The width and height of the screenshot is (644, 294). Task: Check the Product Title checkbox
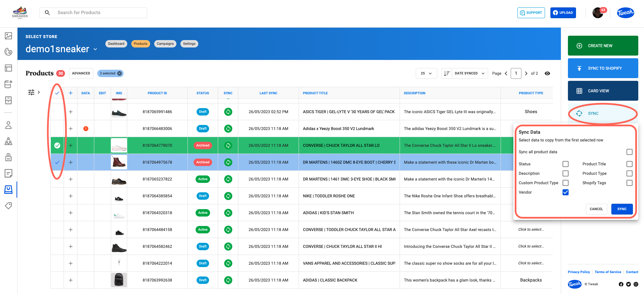(630, 164)
